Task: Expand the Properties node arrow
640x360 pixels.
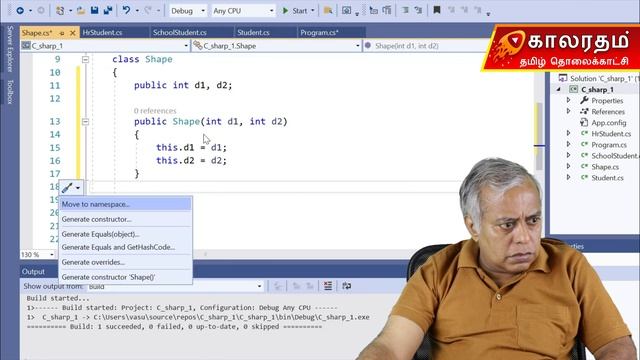Action: pos(569,100)
